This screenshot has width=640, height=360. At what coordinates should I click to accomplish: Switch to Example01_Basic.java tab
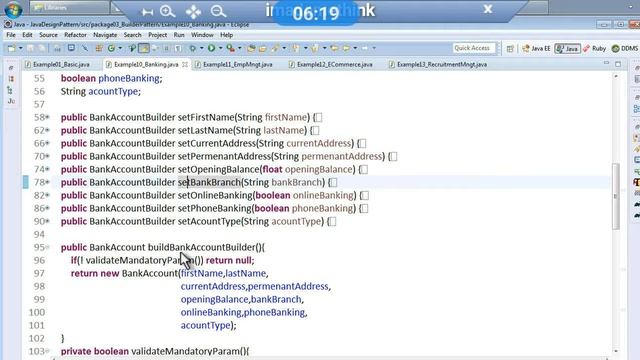pyautogui.click(x=57, y=64)
